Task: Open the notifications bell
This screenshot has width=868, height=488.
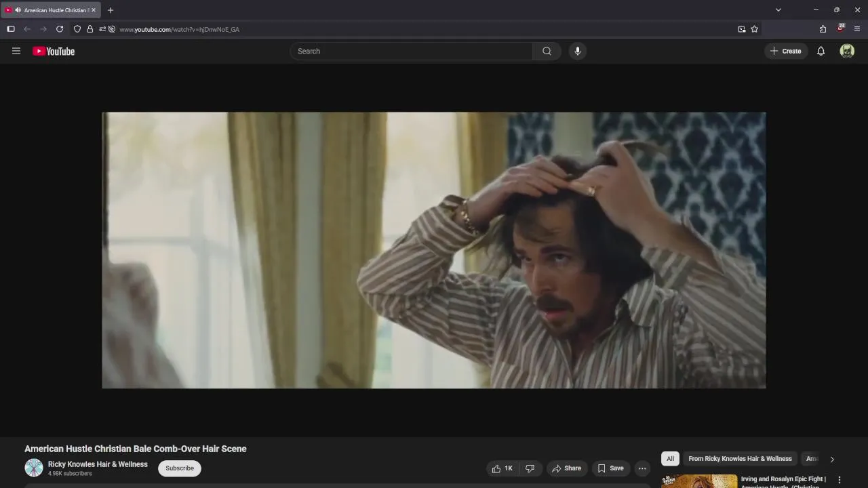Action: tap(821, 52)
